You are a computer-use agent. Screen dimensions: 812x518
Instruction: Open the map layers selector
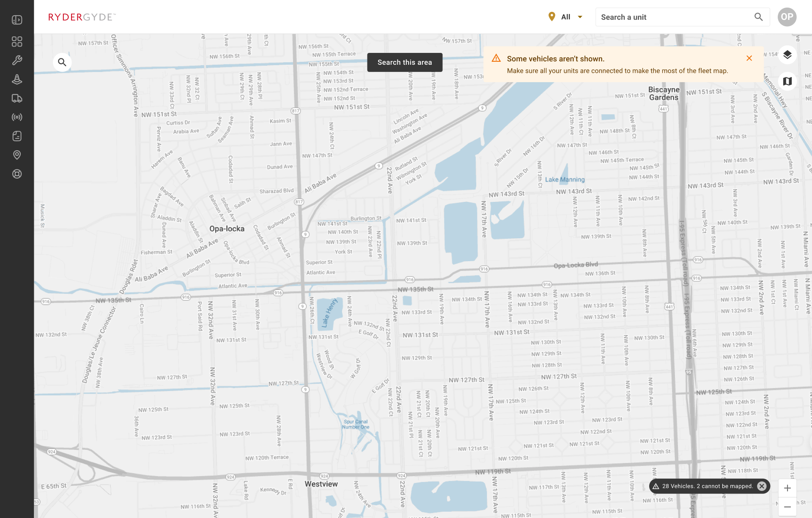787,55
